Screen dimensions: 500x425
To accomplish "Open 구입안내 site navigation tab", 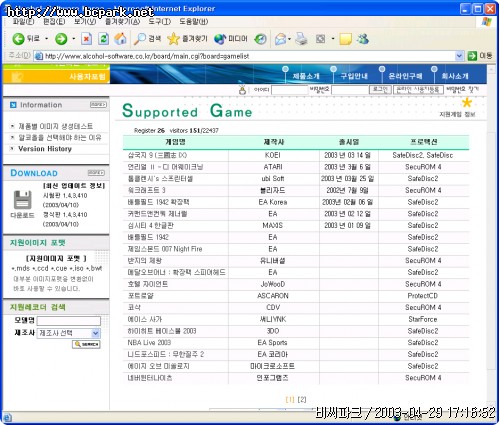I will (x=354, y=76).
